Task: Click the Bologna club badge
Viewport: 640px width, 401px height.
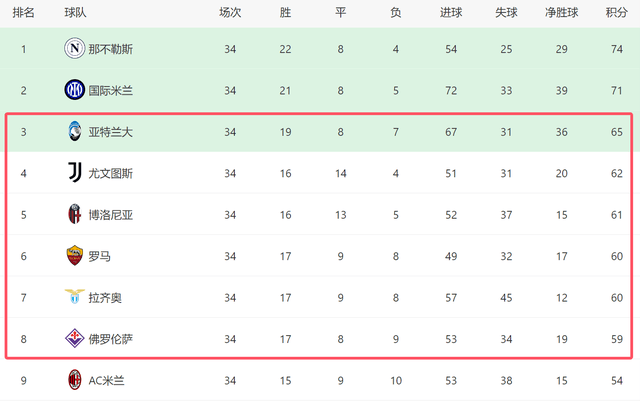Action: point(74,214)
